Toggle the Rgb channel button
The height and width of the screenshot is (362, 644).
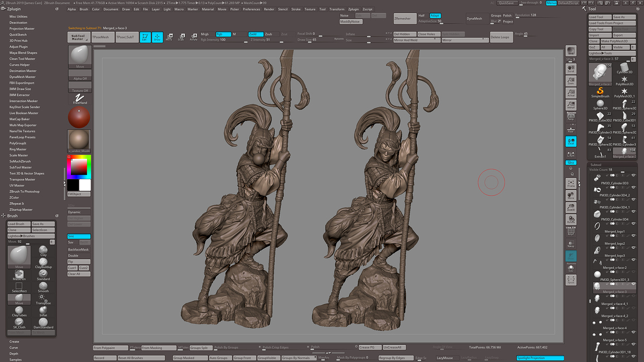pyautogui.click(x=223, y=34)
